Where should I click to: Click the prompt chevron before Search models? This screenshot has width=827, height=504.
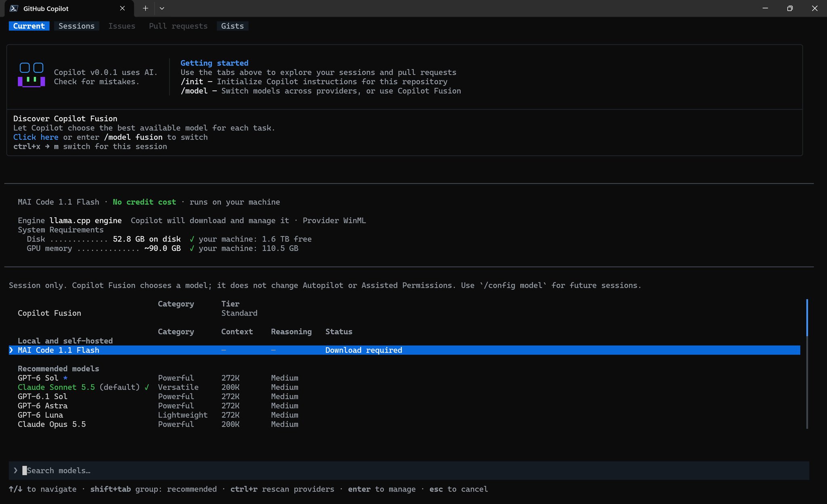click(x=15, y=470)
